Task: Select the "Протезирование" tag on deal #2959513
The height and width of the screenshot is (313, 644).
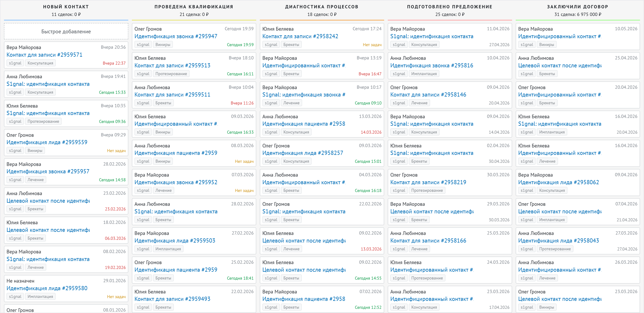Action: 171,74
